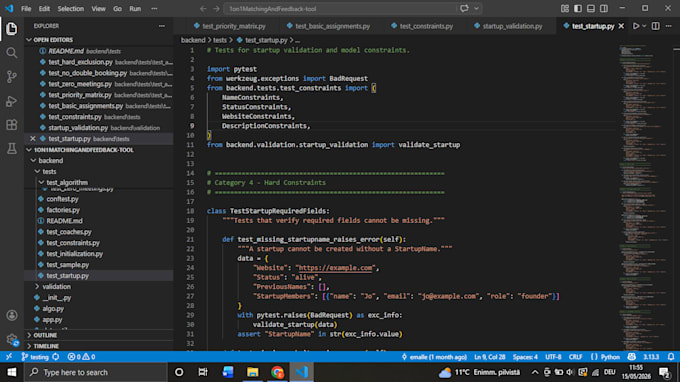The width and height of the screenshot is (680, 382).
Task: Expand the validation folder
Action: pos(37,287)
